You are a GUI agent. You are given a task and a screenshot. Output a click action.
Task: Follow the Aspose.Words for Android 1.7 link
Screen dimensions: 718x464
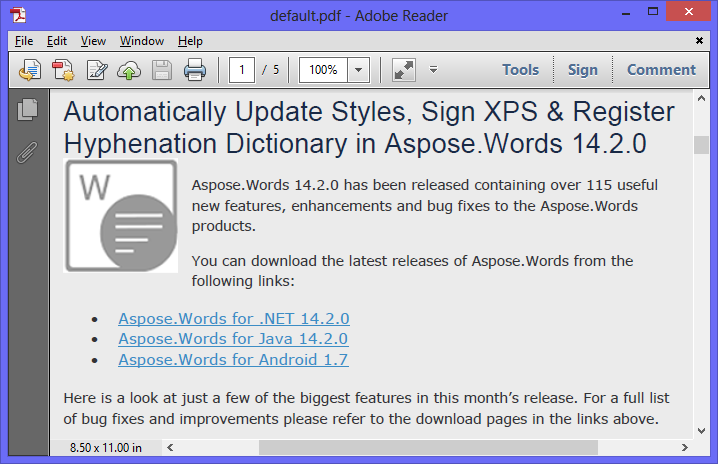(234, 360)
